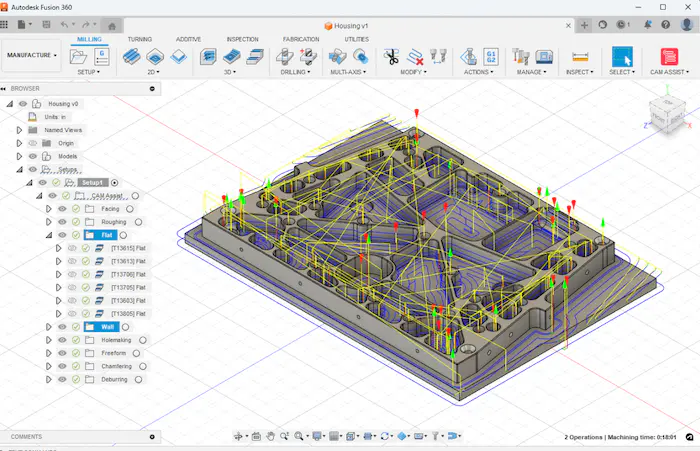This screenshot has height=451, width=700.
Task: Open the SETUP panel dropdown
Action: 88,72
